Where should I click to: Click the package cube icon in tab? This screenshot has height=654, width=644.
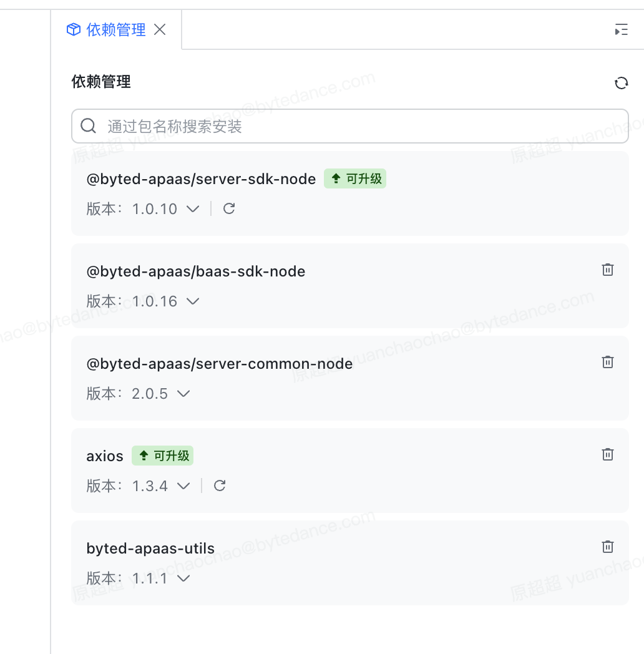[74, 29]
